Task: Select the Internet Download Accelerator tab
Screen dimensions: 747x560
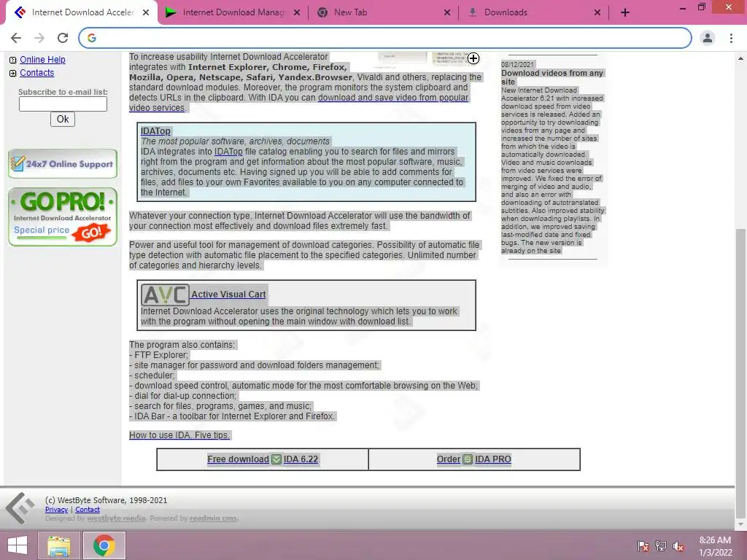Action: pos(81,12)
